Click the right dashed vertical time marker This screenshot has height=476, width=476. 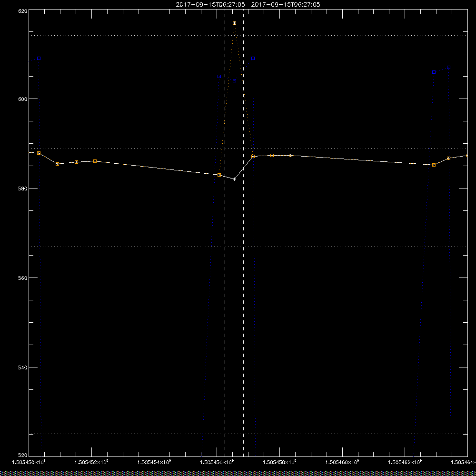click(243, 232)
